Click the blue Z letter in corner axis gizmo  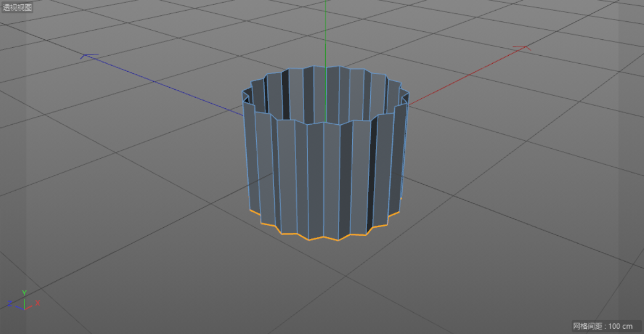point(10,304)
